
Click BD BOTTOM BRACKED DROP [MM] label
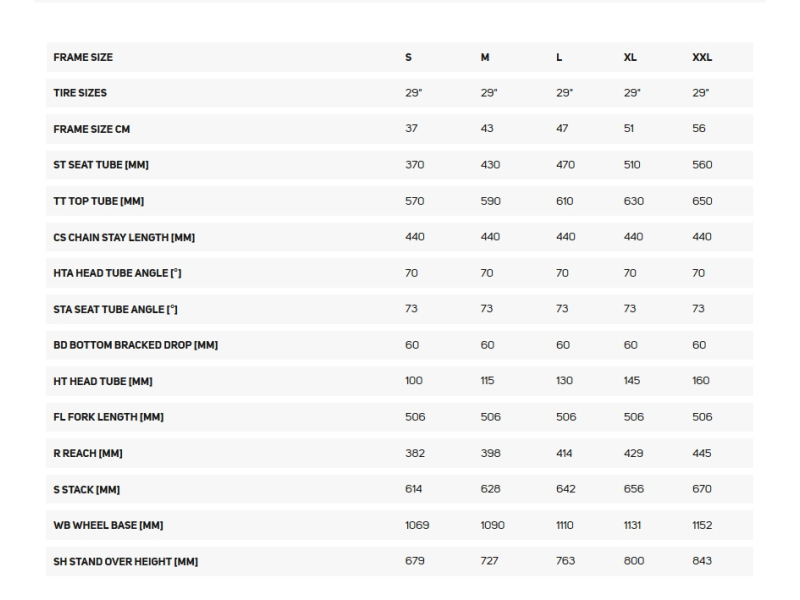point(135,345)
